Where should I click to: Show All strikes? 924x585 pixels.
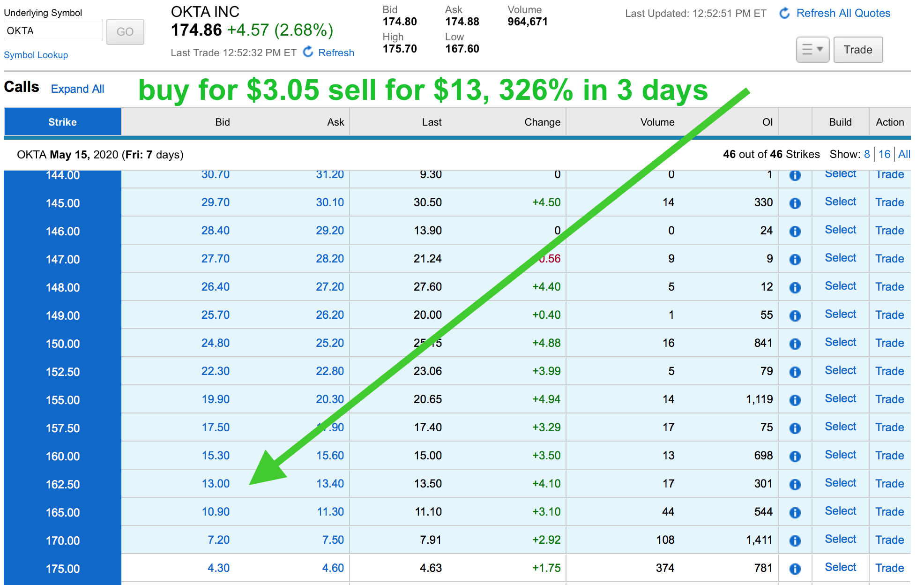click(904, 154)
